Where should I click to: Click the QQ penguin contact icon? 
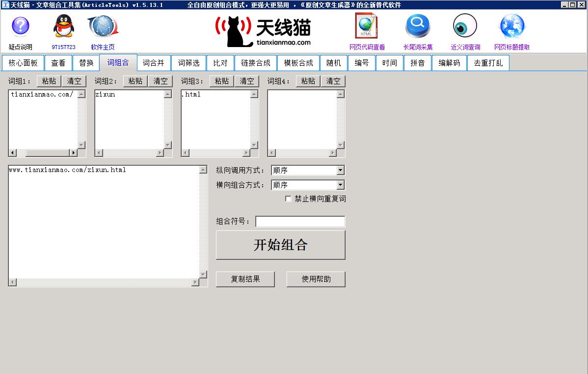click(x=63, y=26)
